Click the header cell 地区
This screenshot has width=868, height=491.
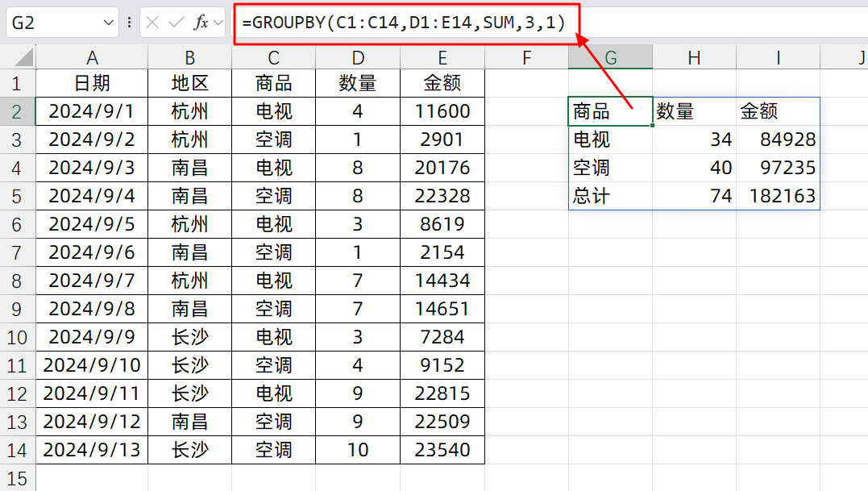pos(190,84)
